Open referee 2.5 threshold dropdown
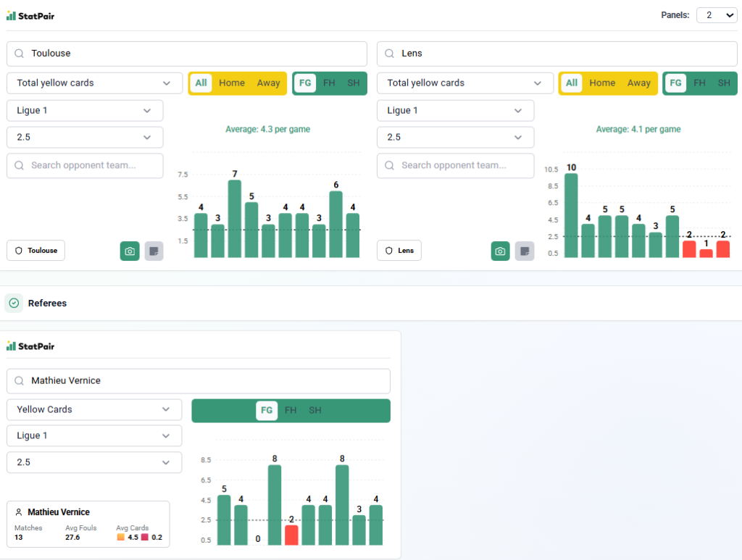Image resolution: width=742 pixels, height=560 pixels. click(x=94, y=462)
